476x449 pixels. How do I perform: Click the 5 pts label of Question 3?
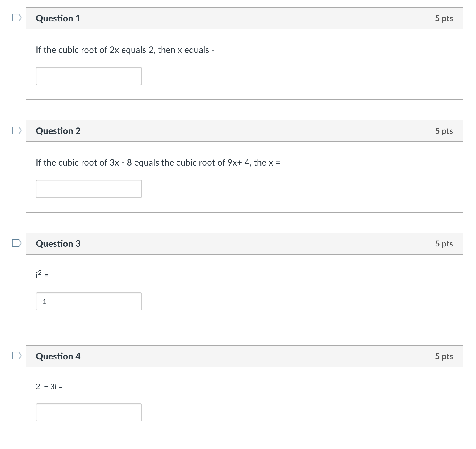444,244
